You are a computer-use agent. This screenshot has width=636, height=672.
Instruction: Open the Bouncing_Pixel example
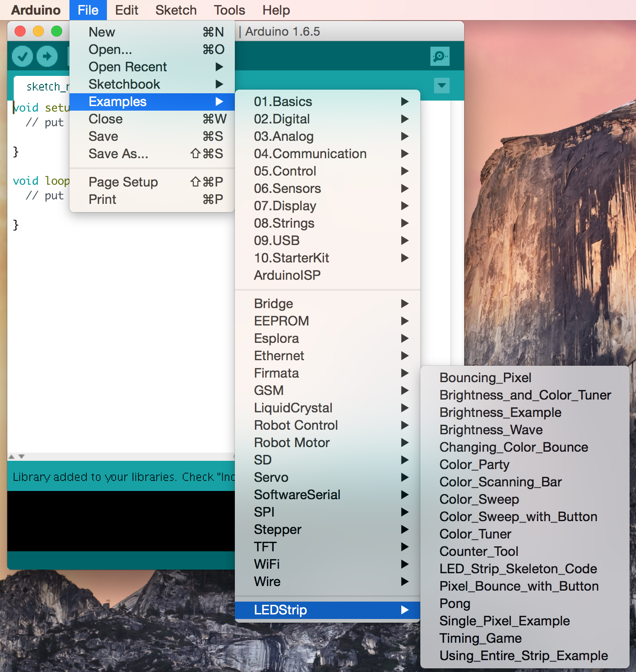(525, 378)
